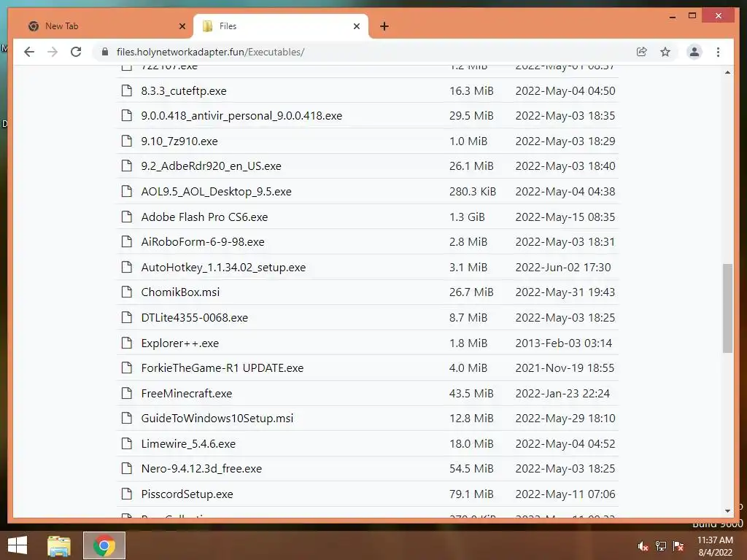The image size is (747, 560).
Task: Download DTLite4355-0068.exe
Action: (194, 318)
